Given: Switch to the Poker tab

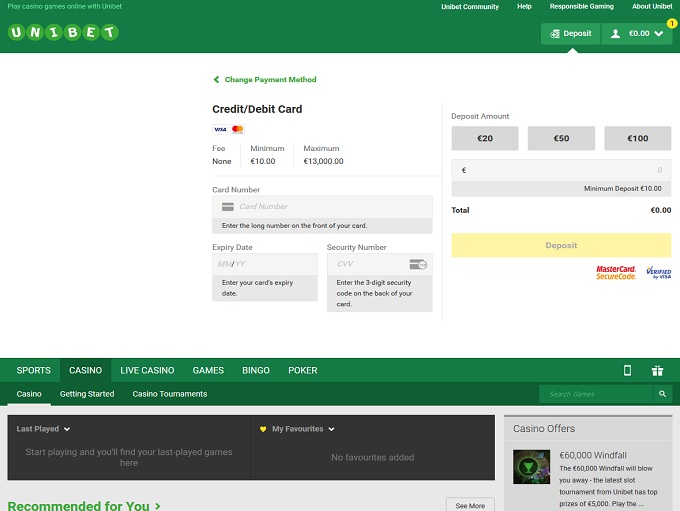Looking at the screenshot, I should pos(302,370).
